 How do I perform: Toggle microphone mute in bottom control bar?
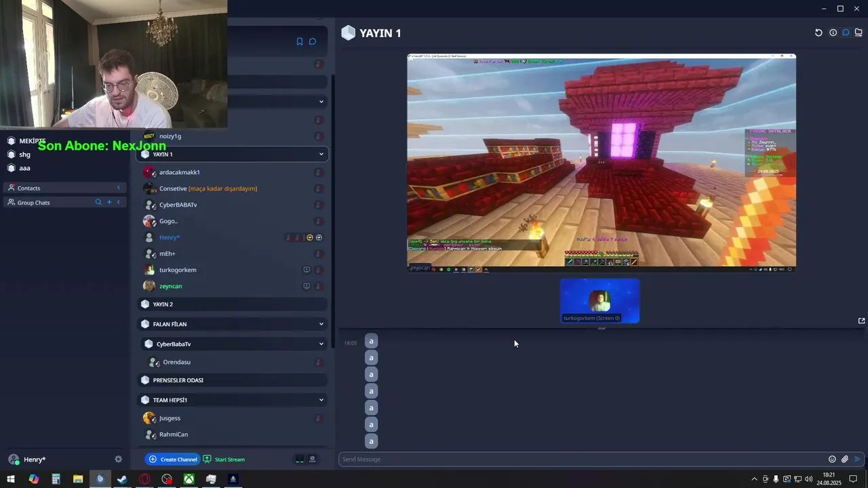click(300, 460)
